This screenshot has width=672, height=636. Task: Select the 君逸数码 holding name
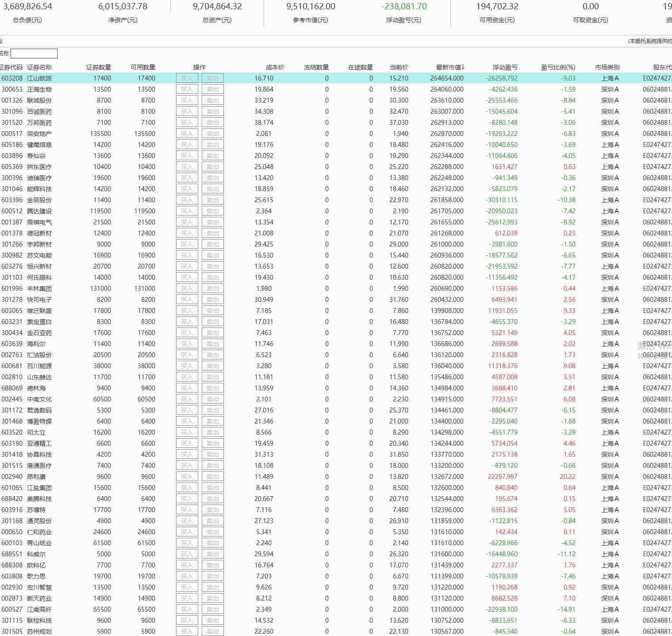pyautogui.click(x=39, y=410)
